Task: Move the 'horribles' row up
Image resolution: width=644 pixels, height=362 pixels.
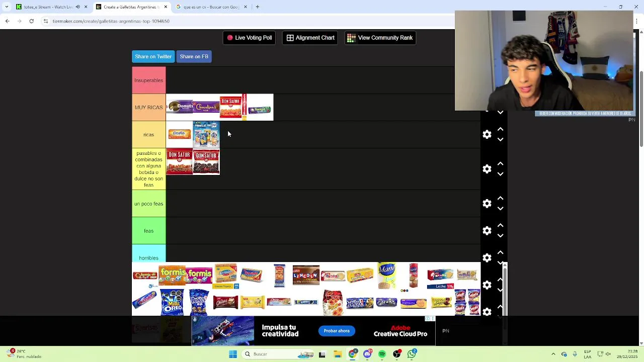Action: point(500,253)
